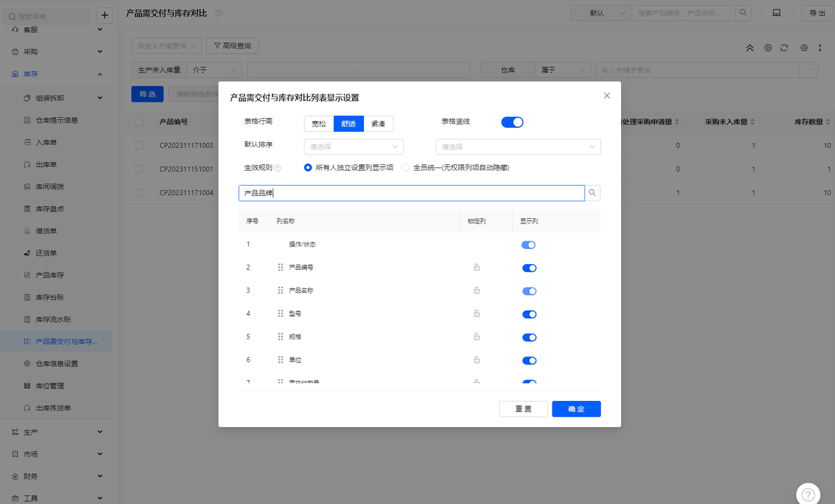The image size is (835, 504).
Task: Toggle display switch for 单位
Action: coord(529,361)
